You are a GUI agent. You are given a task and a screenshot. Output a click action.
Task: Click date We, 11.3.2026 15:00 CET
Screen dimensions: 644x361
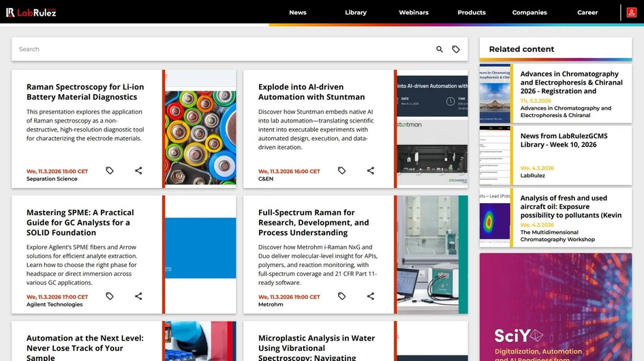click(57, 171)
